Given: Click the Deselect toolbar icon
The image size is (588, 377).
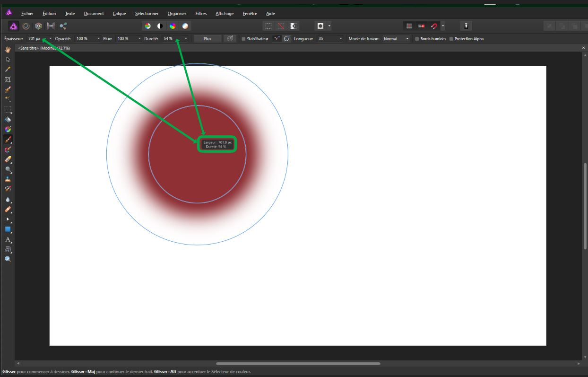Looking at the screenshot, I should pos(281,26).
